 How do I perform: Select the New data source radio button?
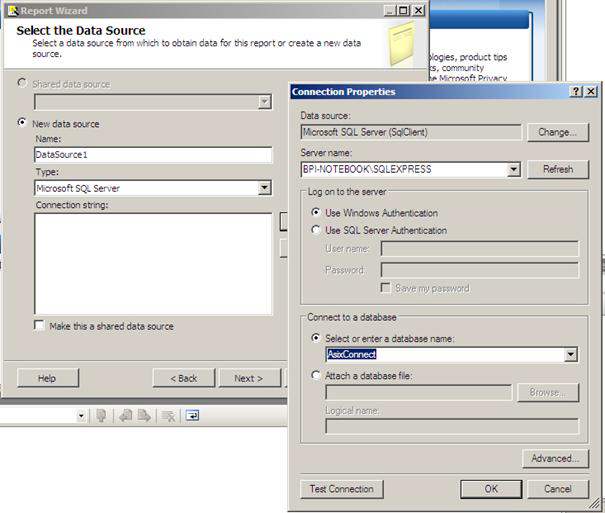pyautogui.click(x=22, y=122)
